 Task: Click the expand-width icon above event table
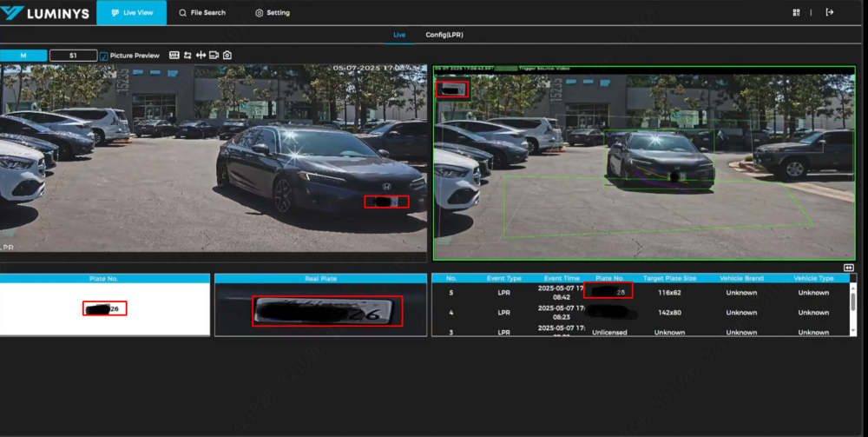[x=848, y=268]
